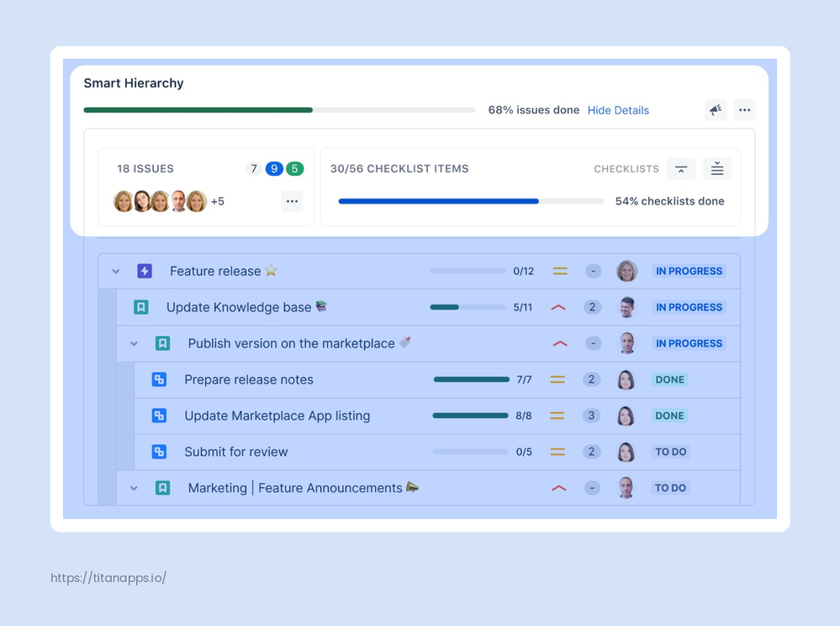Screen dimensions: 840x626
Task: Click the medium priority icon of Submit for review
Action: point(557,452)
